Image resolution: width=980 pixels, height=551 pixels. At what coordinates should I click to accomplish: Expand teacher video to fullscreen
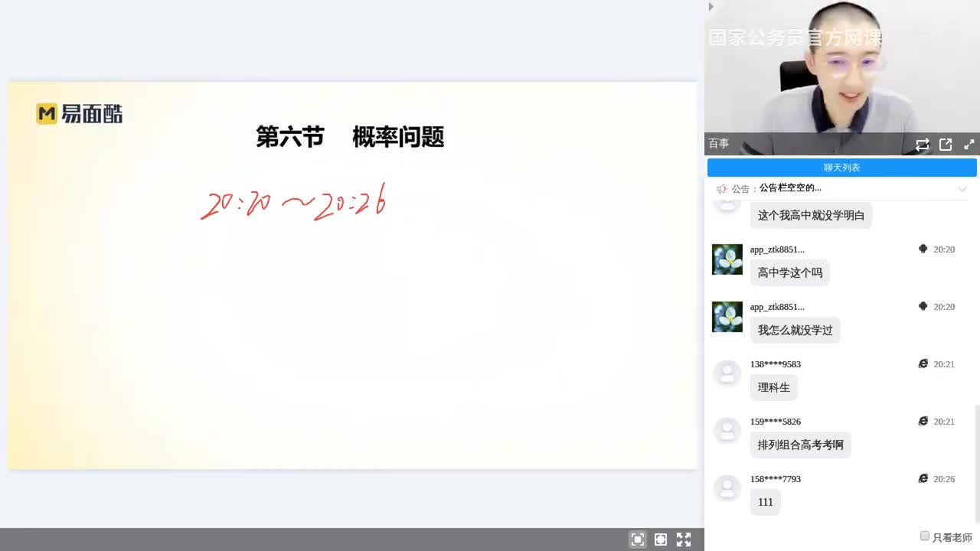969,144
